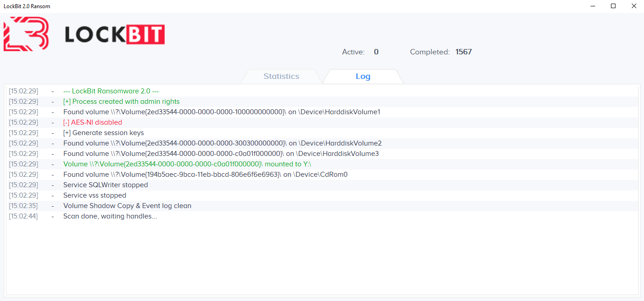The image size is (644, 301).
Task: Close the LockBit 2.0 Ransom window
Action: 634,6
